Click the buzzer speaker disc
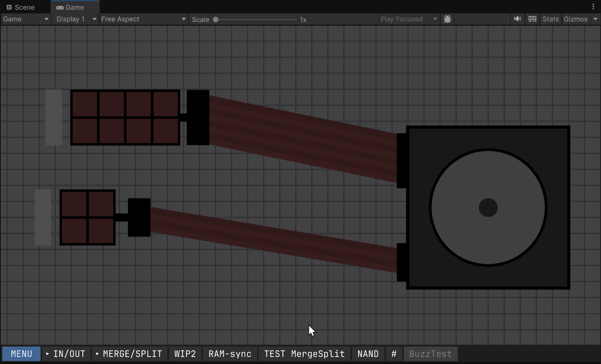 click(488, 208)
